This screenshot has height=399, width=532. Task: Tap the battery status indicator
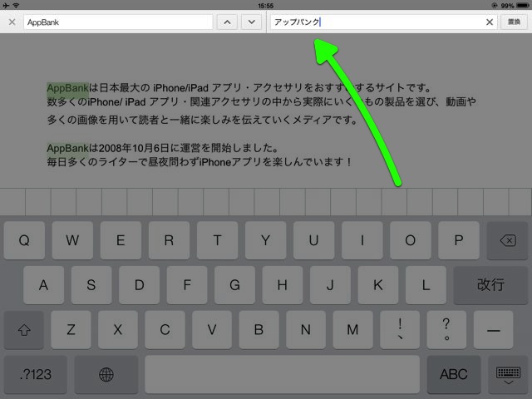tap(522, 6)
